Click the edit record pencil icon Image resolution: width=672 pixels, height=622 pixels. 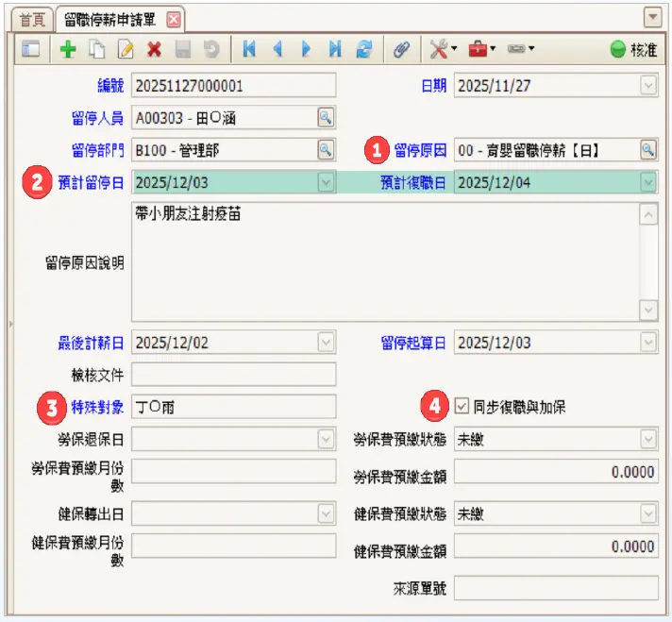coord(125,50)
